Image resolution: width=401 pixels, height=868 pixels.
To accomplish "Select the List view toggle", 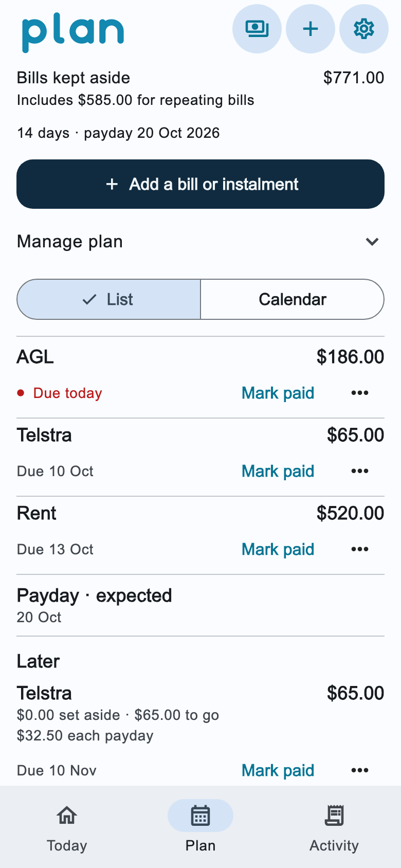I will click(x=109, y=299).
